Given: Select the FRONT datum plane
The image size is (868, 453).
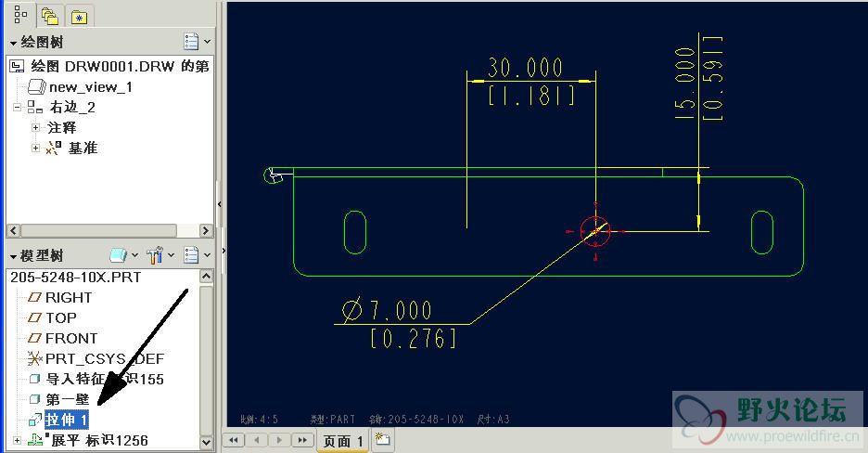Looking at the screenshot, I should click(71, 339).
